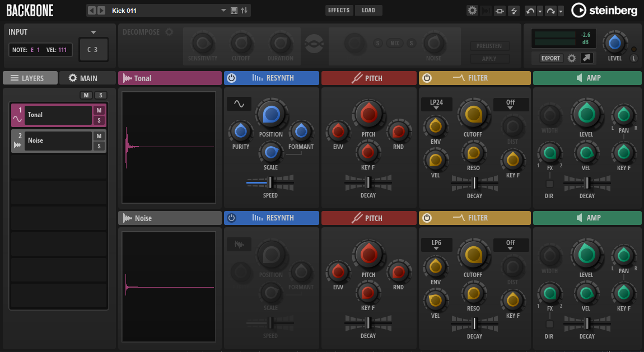Toggle the L limiter button
Screen dimensions: 644x352
(x=634, y=58)
